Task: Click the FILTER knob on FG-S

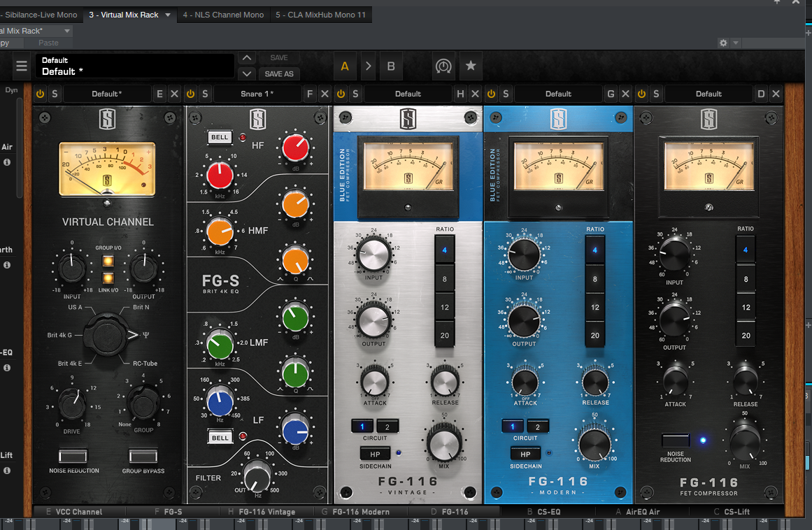Action: tap(257, 476)
